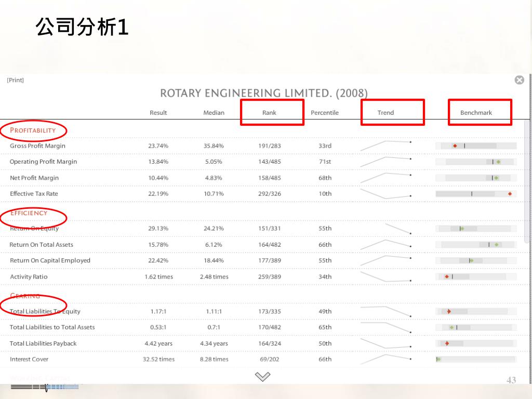532x399 pixels.
Task: Click the 33rd percentile value
Action: (325, 146)
